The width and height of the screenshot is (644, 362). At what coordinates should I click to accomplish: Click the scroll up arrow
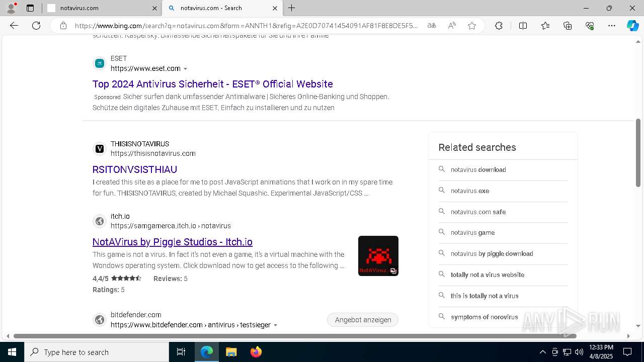[638, 41]
